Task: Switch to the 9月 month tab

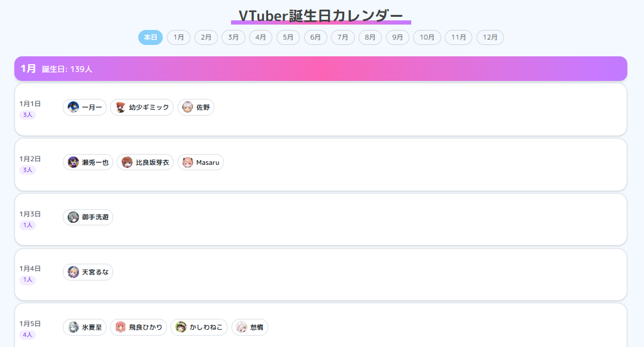Action: (x=397, y=37)
